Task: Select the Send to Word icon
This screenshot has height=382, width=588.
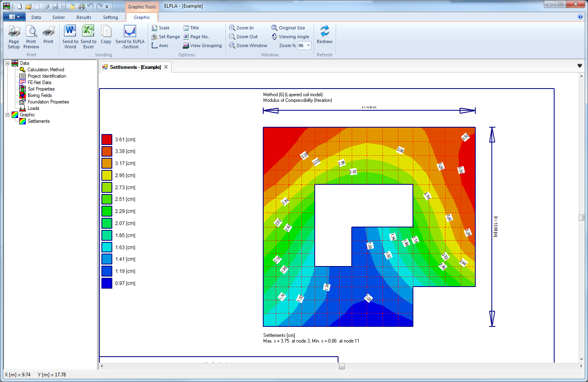Action: (70, 36)
